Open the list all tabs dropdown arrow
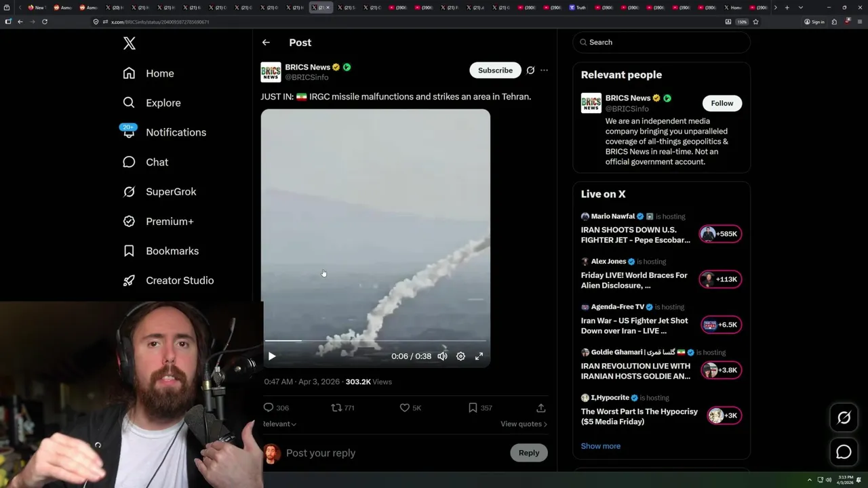Screen dimensions: 868x488 [x=801, y=7]
